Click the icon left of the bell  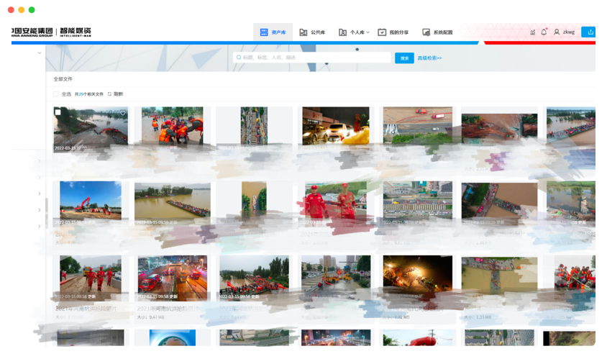(532, 32)
